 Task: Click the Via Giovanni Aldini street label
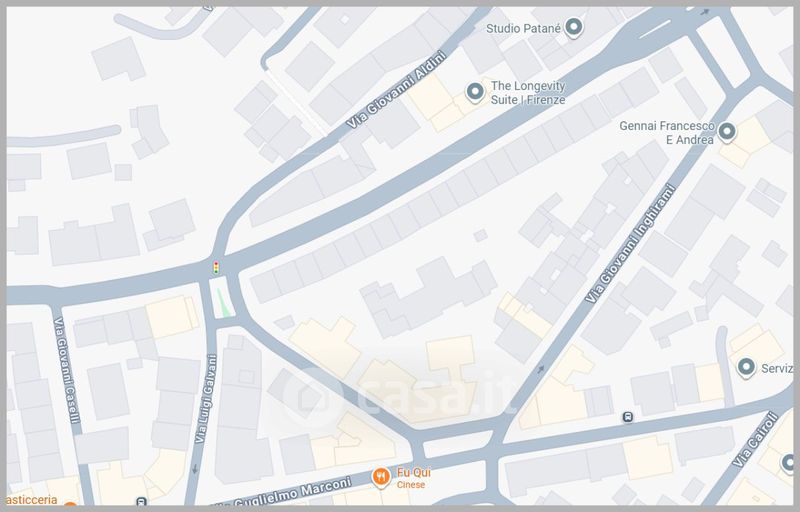396,90
